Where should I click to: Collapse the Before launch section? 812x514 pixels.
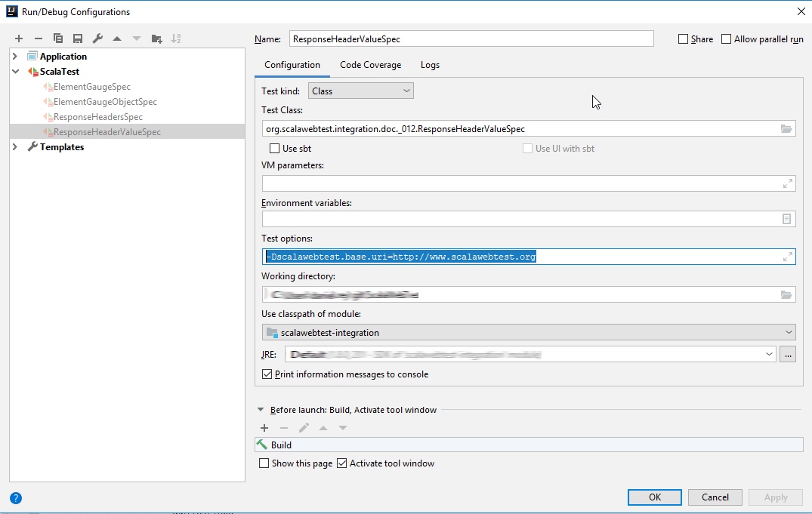[261, 410]
